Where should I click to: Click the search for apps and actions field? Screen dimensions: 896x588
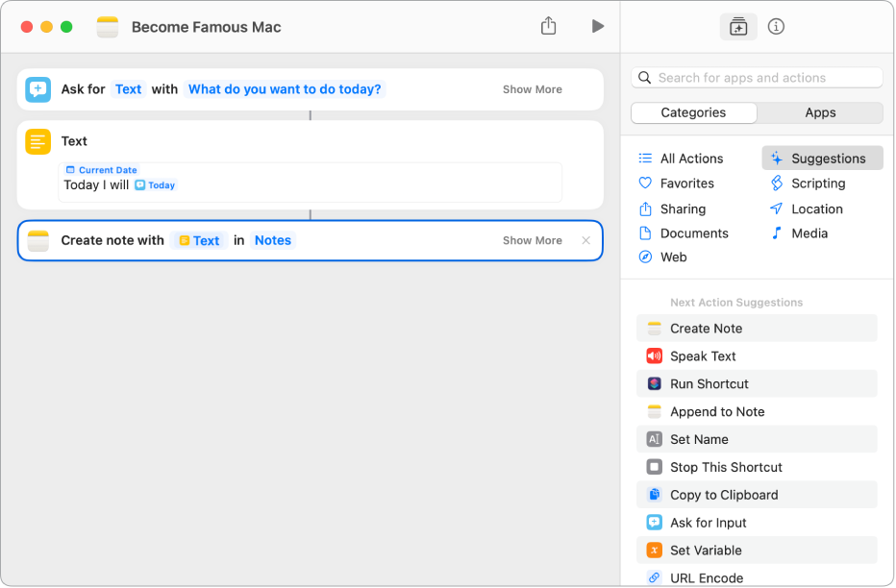[x=758, y=78]
